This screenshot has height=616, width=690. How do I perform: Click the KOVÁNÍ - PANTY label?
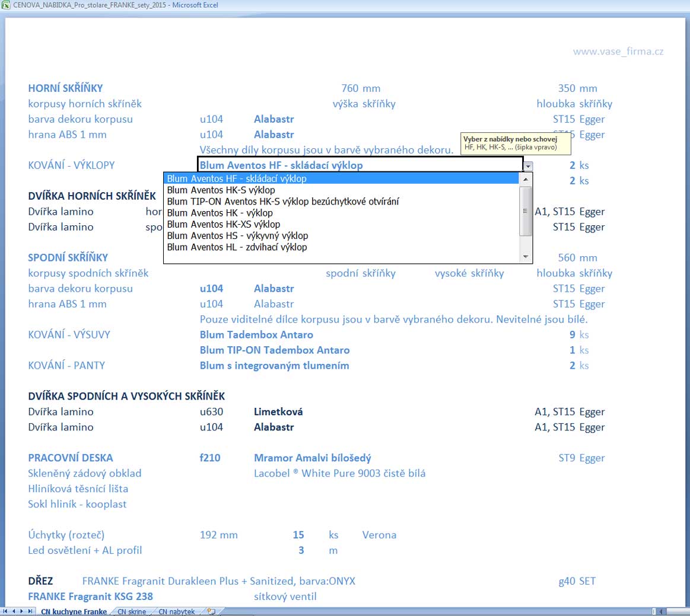tap(66, 365)
